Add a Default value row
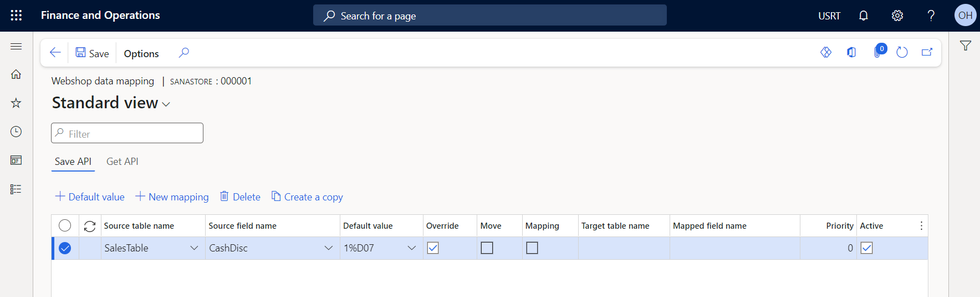980x297 pixels. 90,197
